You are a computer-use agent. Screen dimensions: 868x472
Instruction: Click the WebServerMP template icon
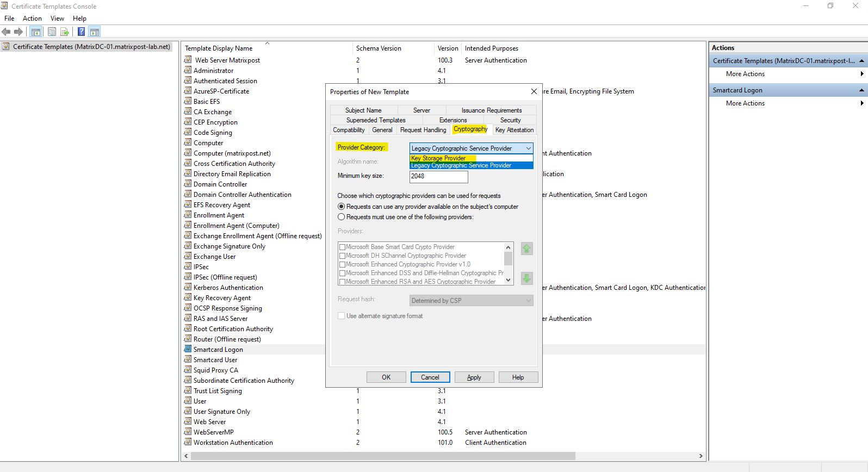[x=188, y=432]
